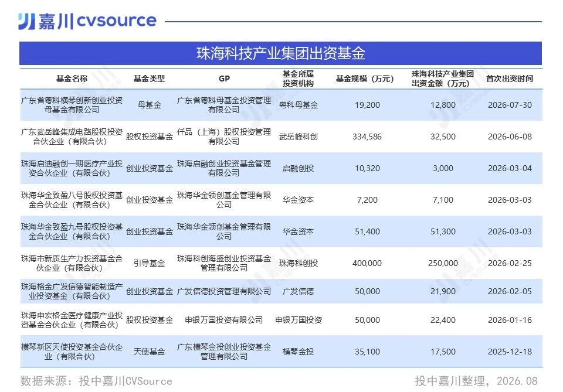Click institution 武岳峰科创
Image resolution: width=563 pixels, height=392 pixels.
tap(299, 137)
